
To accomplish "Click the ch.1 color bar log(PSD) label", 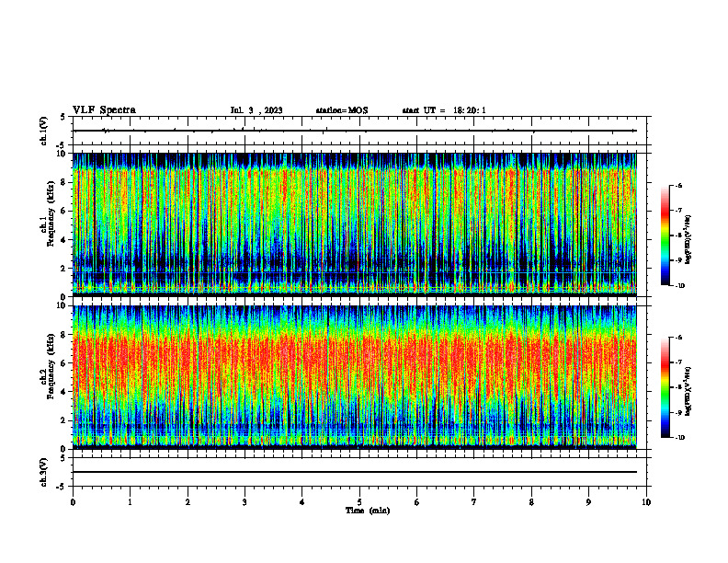I will (x=688, y=240).
